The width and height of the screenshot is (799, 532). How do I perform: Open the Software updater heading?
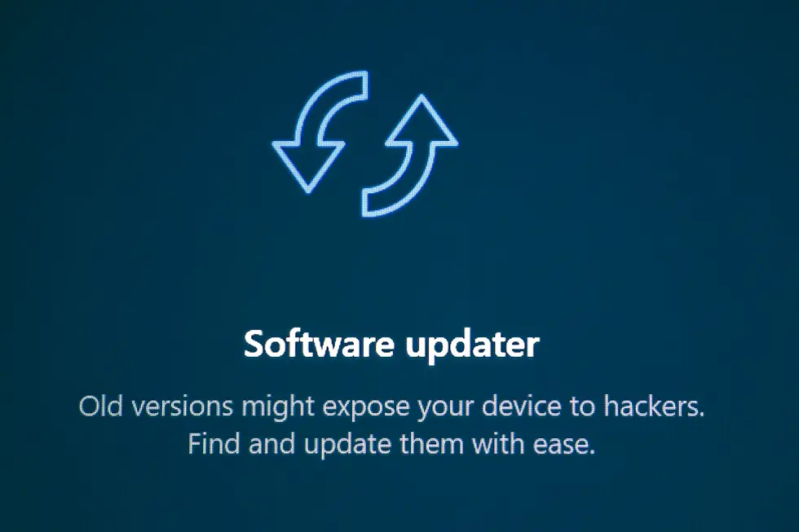coord(391,345)
